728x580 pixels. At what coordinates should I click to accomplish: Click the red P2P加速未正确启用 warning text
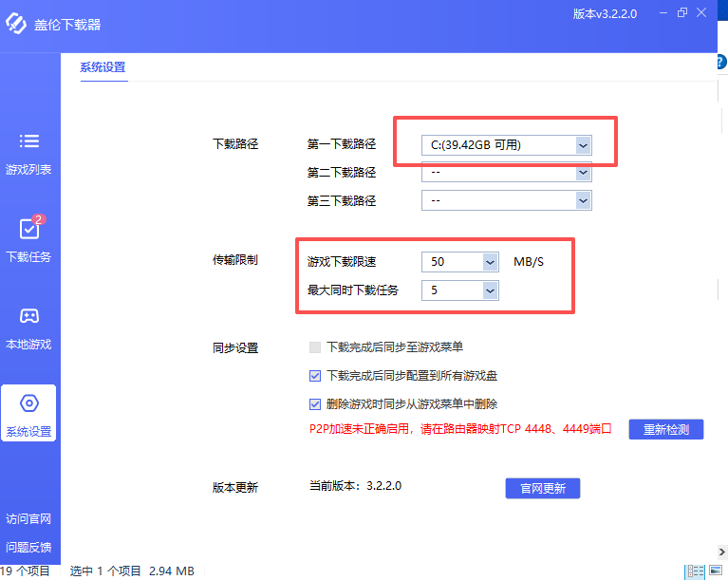point(460,429)
